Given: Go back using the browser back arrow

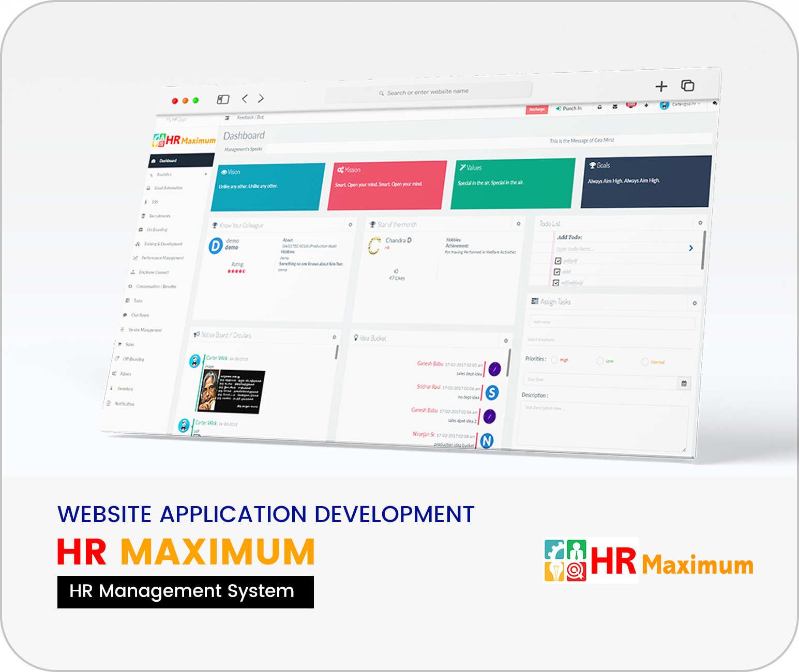Looking at the screenshot, I should click(x=245, y=99).
